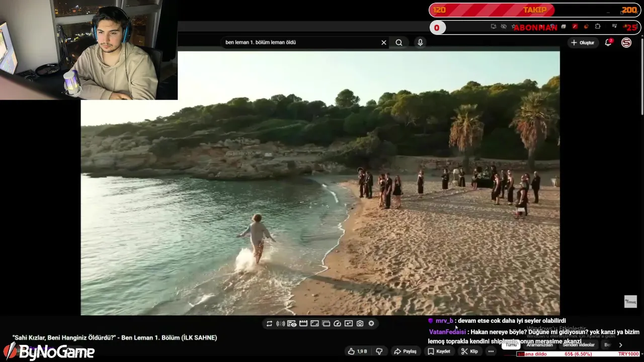Click the clapperboard icon under video

pyautogui.click(x=303, y=324)
